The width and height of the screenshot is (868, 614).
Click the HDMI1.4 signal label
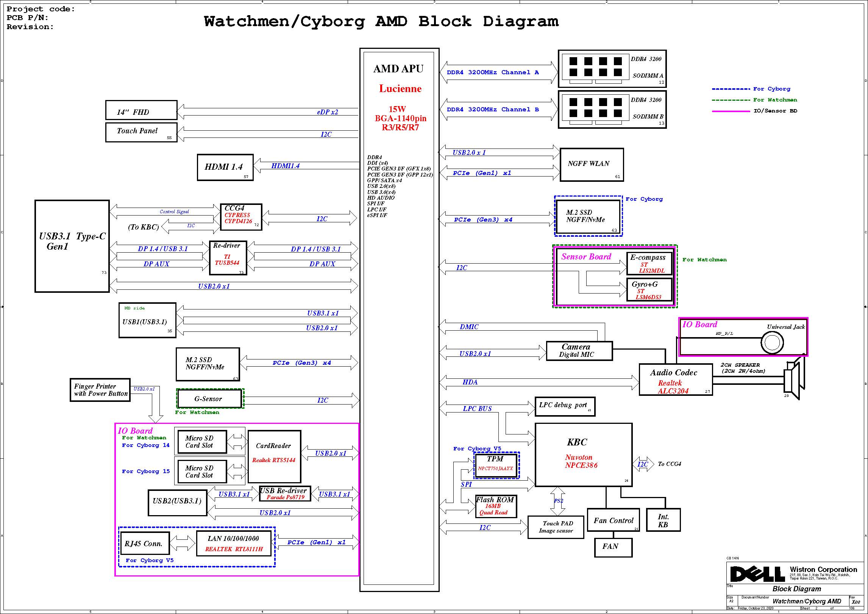click(285, 166)
